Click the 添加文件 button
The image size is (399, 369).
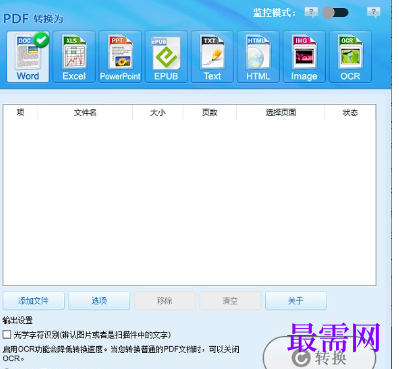33,301
